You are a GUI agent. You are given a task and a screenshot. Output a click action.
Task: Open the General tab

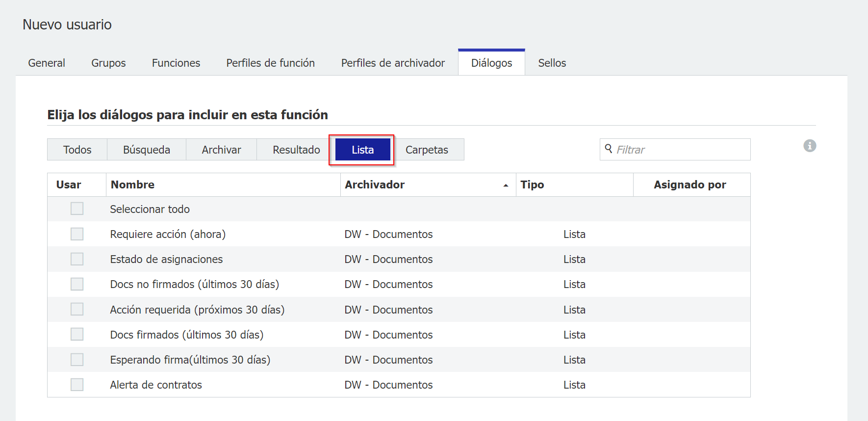pyautogui.click(x=47, y=63)
